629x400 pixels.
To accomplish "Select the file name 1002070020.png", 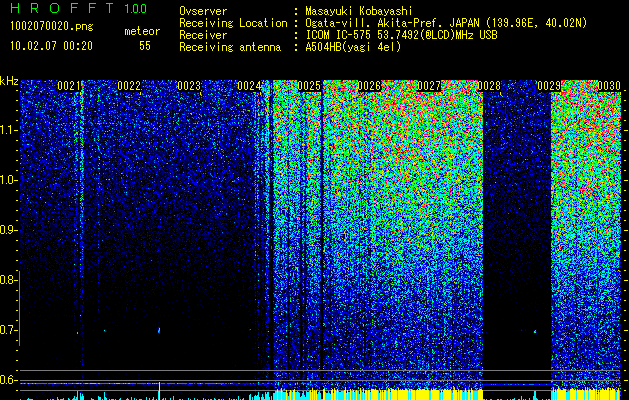I will pos(52,27).
